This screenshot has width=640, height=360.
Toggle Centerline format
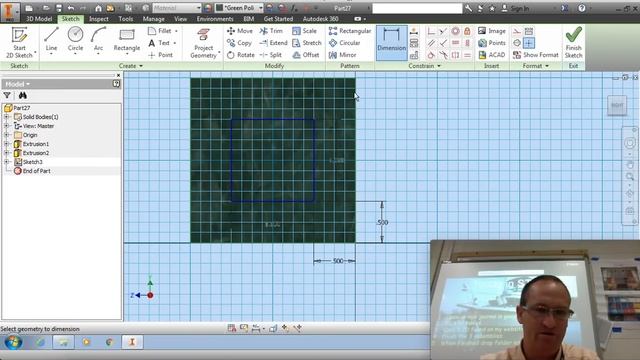click(x=517, y=43)
